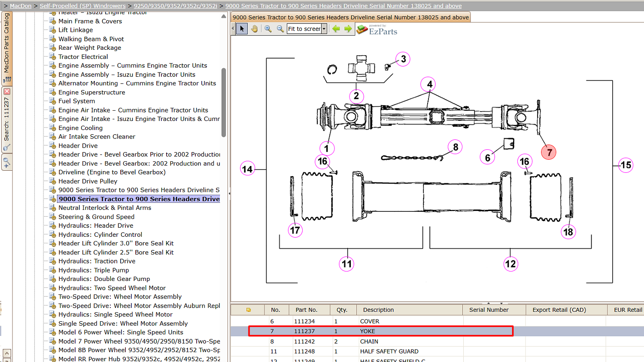The width and height of the screenshot is (644, 362).
Task: Open the Fit to screen zoom dropdown
Action: point(324,29)
